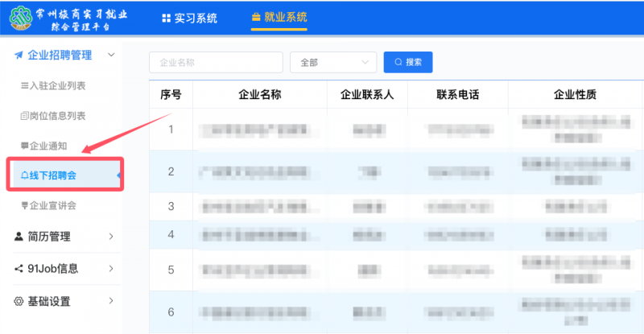Click the message icon beside 企业通知
This screenshot has height=334, width=644.
tap(25, 146)
